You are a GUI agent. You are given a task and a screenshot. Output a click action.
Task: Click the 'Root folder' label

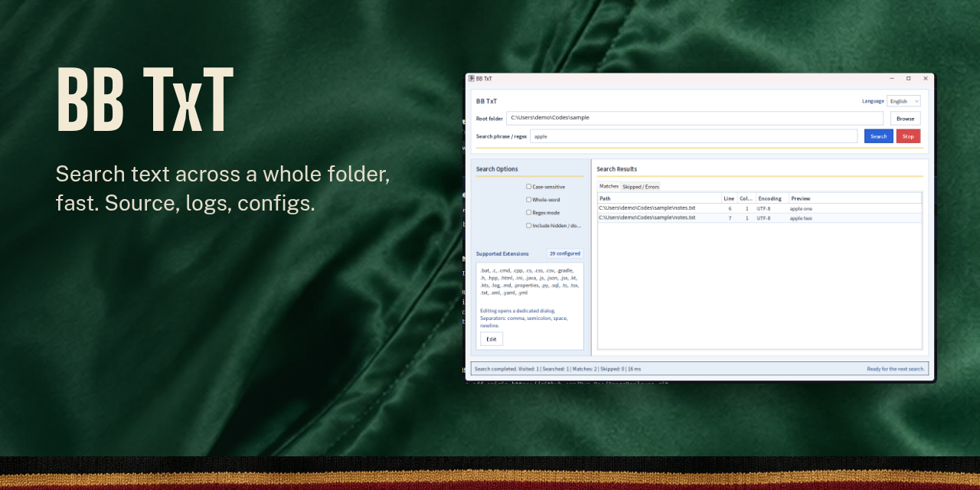490,119
